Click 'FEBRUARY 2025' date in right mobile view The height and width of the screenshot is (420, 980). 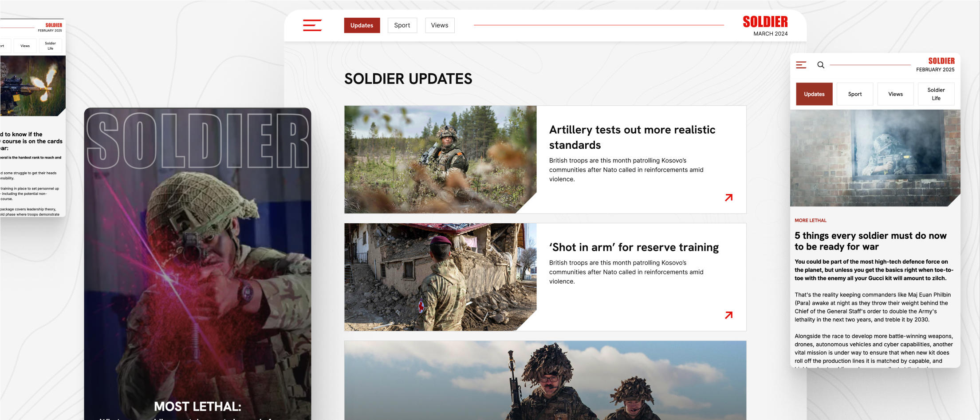935,70
